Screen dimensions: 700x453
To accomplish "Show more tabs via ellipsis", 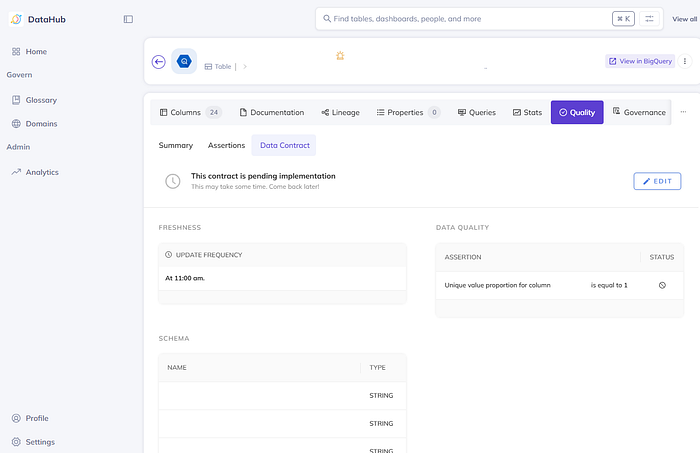I will coord(683,112).
